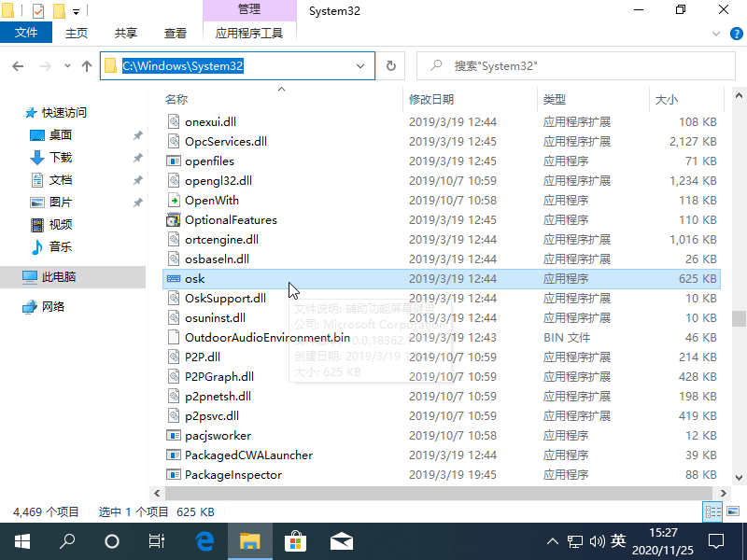Open Microsoft Edge from the taskbar
Image resolution: width=747 pixels, height=560 pixels.
[204, 539]
